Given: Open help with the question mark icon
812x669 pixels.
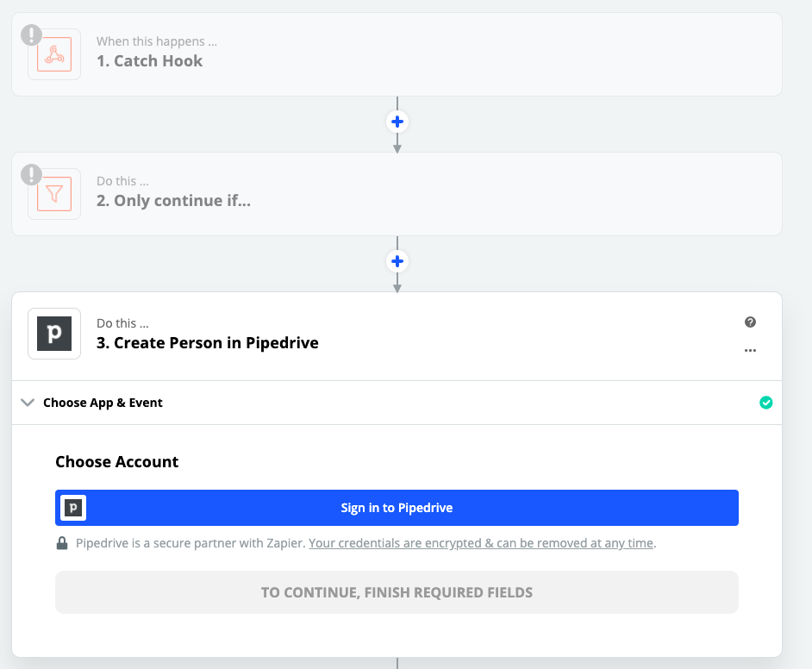Looking at the screenshot, I should (x=750, y=322).
